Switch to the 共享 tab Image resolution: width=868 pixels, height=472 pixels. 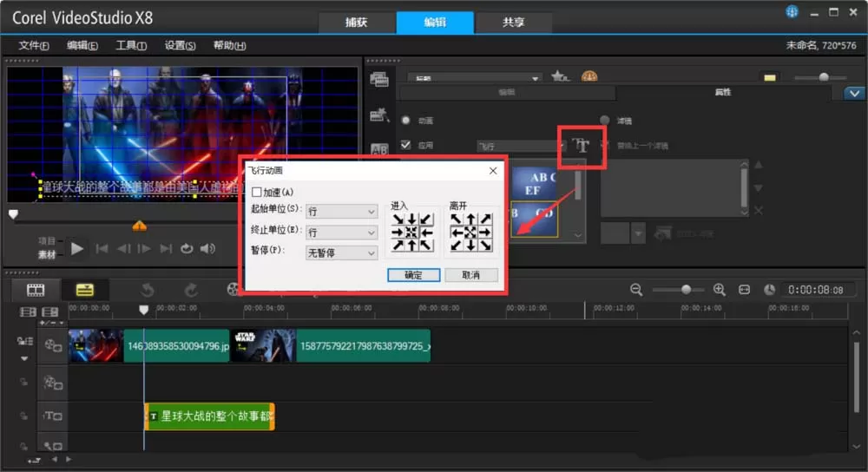[513, 23]
